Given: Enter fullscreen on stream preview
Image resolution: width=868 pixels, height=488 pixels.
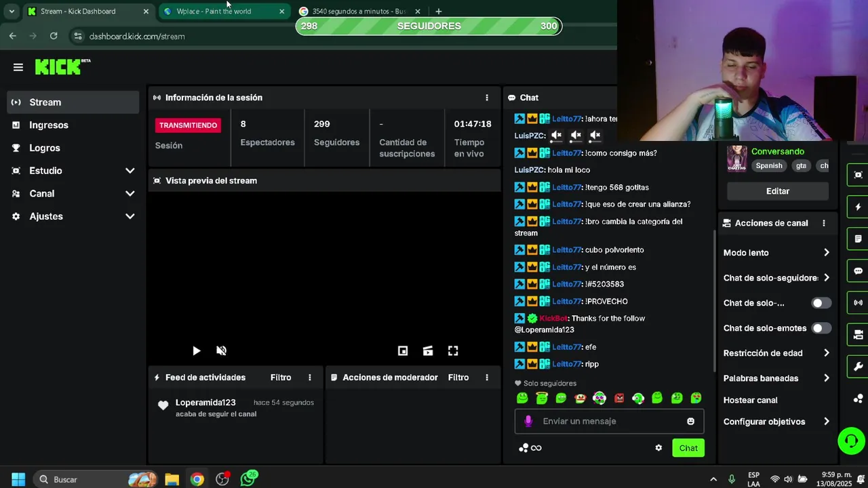Looking at the screenshot, I should (453, 350).
